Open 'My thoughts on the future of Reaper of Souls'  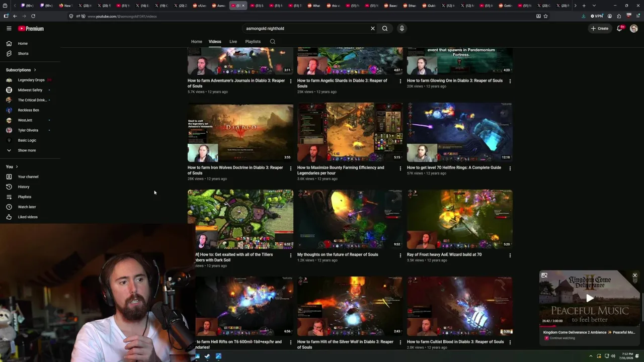pos(338,255)
